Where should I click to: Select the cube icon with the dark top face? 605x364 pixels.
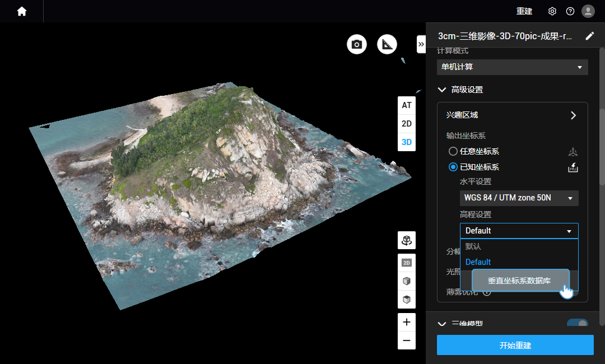click(x=407, y=300)
